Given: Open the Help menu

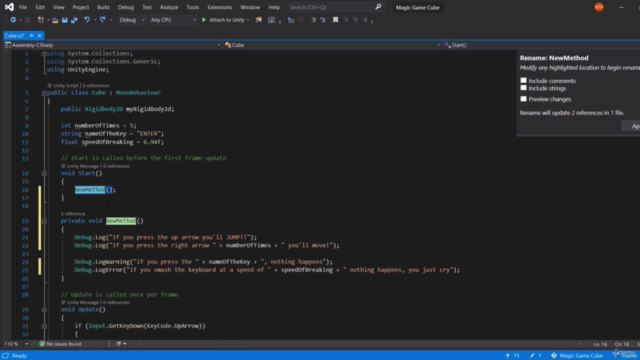Looking at the screenshot, I should pyautogui.click(x=274, y=7).
